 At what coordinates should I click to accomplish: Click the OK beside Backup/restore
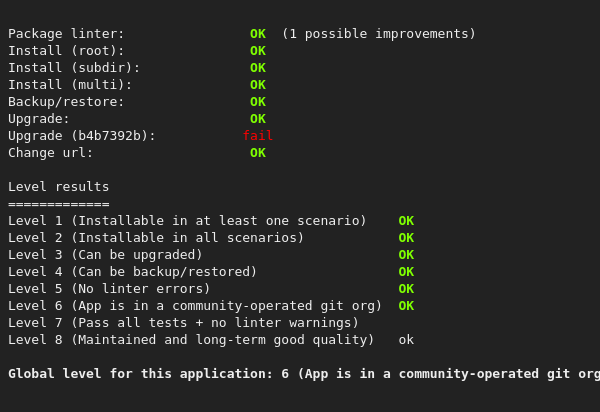[x=258, y=102]
